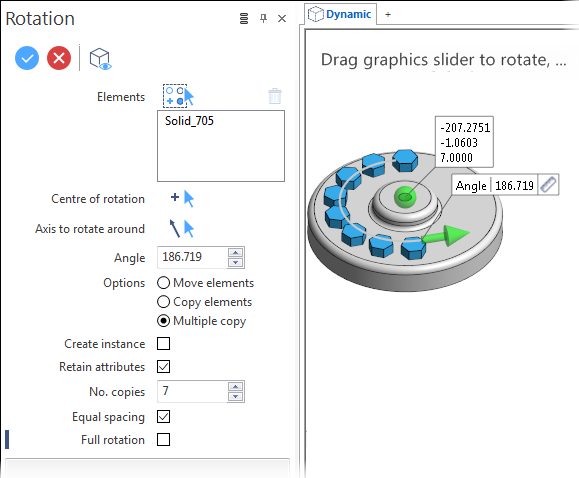Enable the Create instance checkbox
Viewport: 579px width, 478px height.
pos(163,344)
